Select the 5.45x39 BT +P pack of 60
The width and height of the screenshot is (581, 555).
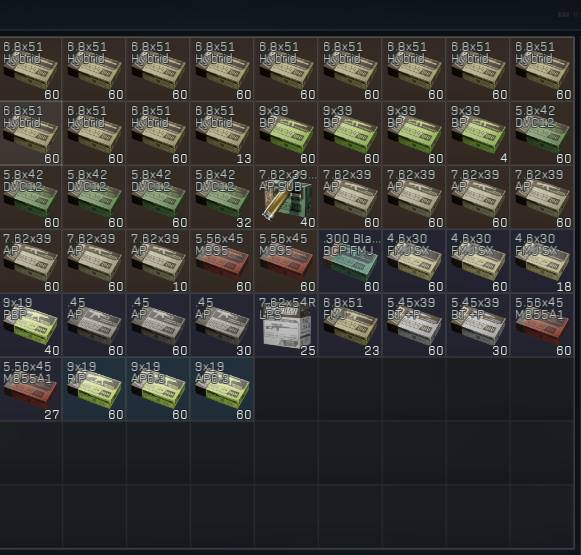coord(414,326)
